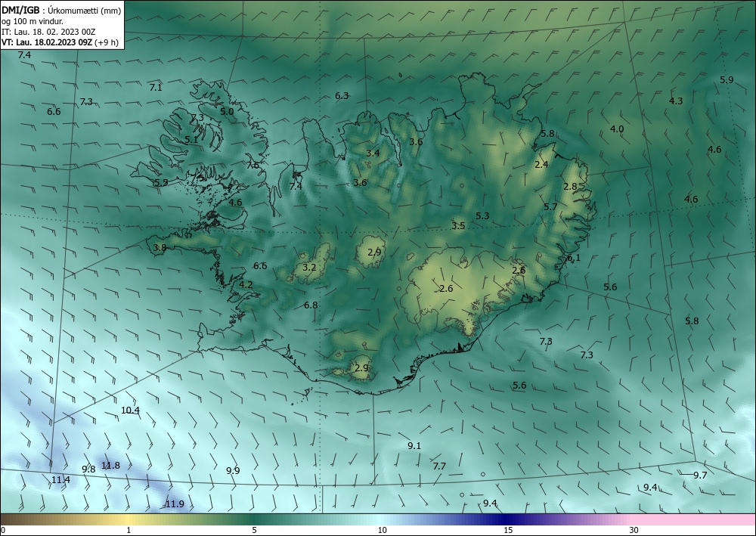Click the 9.8 value on the map
The width and height of the screenshot is (756, 536).
[88, 469]
